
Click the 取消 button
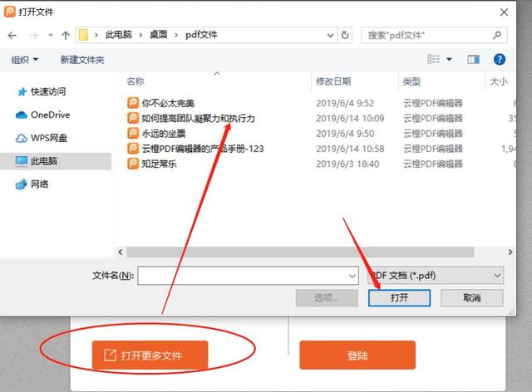coord(471,298)
